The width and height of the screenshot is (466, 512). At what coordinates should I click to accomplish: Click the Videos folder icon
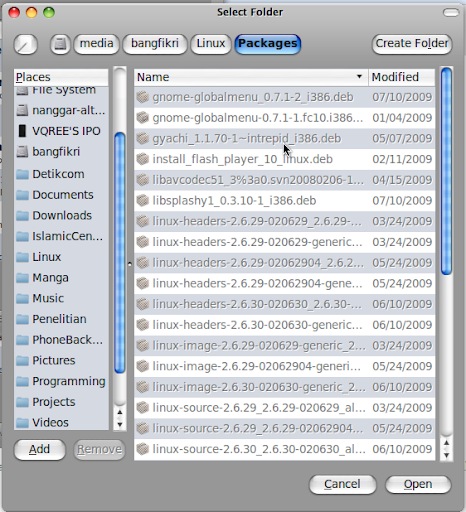pos(22,422)
